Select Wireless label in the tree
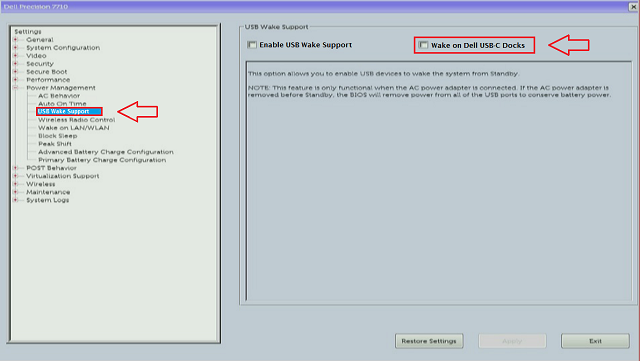Image resolution: width=640 pixels, height=361 pixels. point(40,184)
